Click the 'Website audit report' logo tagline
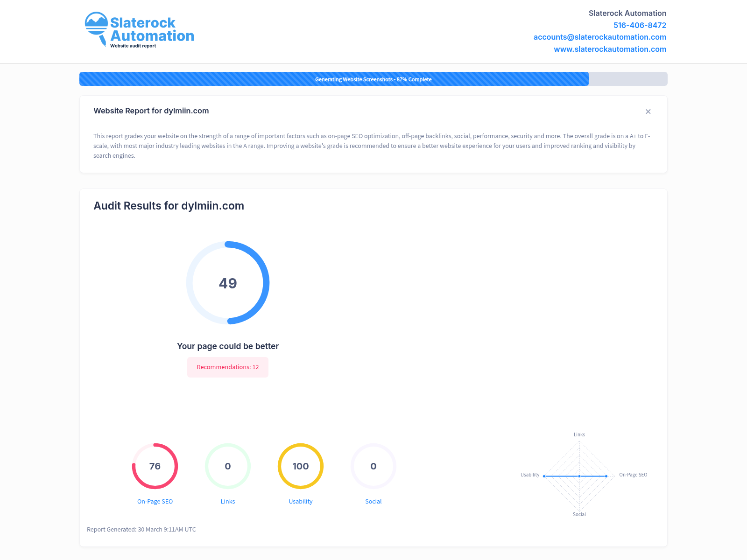This screenshot has height=560, width=747. click(133, 46)
